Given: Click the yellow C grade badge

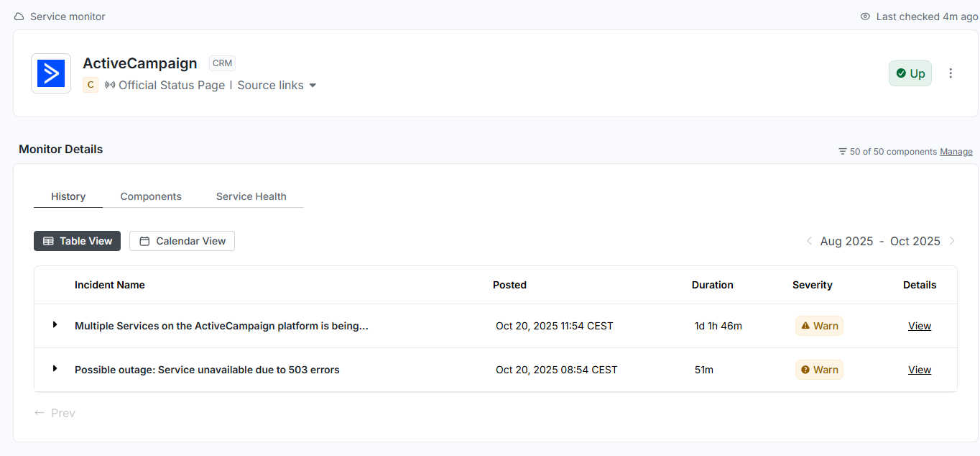Looking at the screenshot, I should pos(91,85).
